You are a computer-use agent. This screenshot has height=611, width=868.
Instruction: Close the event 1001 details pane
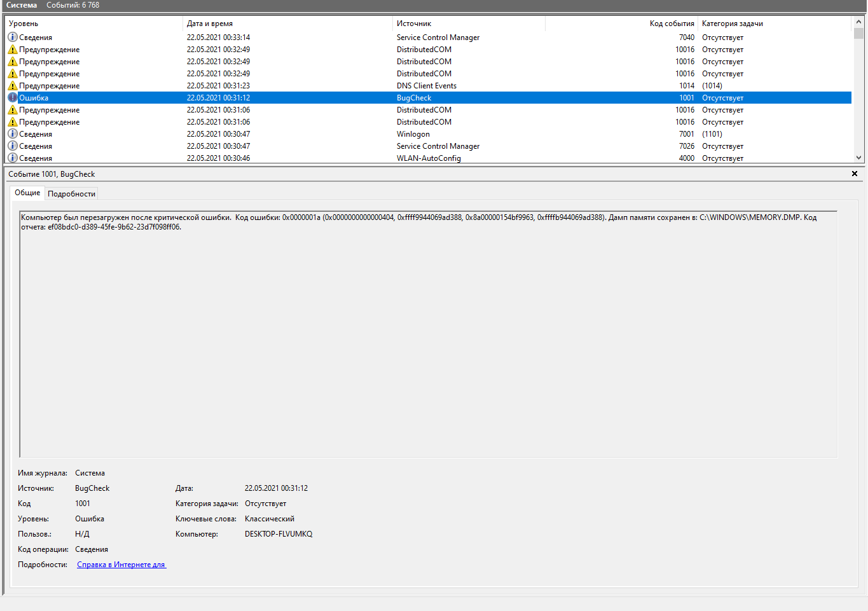click(855, 174)
